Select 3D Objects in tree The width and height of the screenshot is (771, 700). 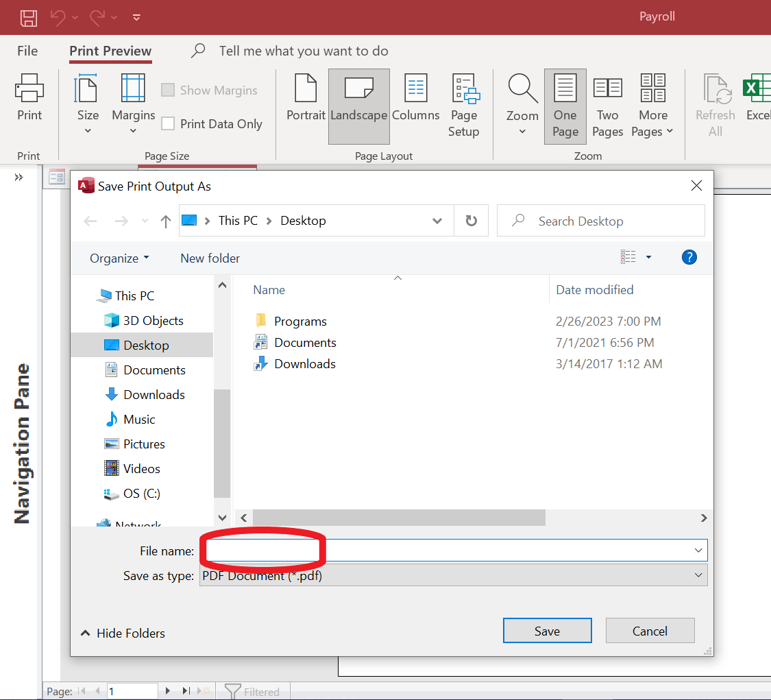[x=144, y=321]
